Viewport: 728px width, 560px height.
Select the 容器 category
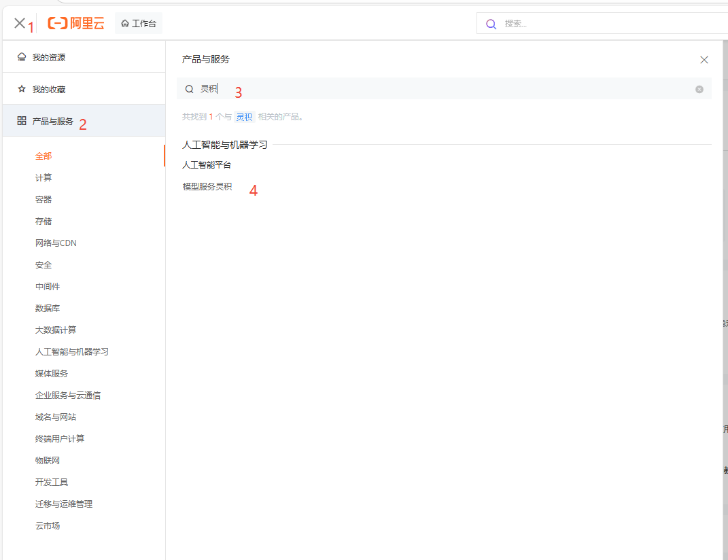44,200
